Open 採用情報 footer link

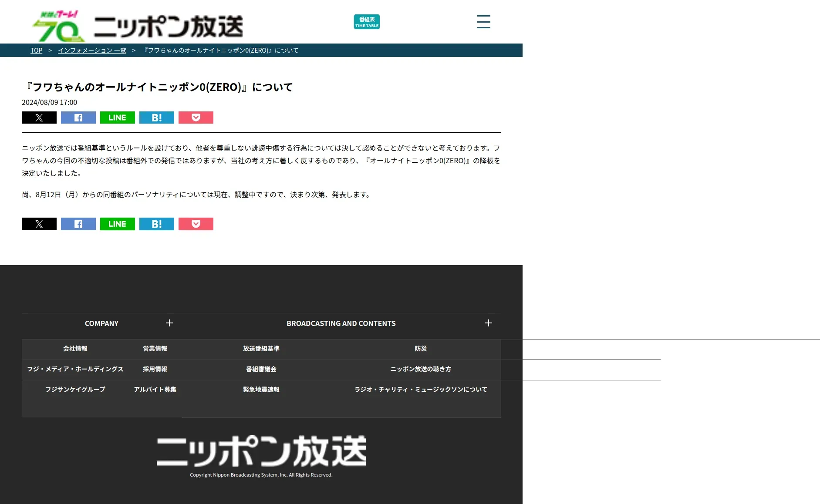pos(155,369)
